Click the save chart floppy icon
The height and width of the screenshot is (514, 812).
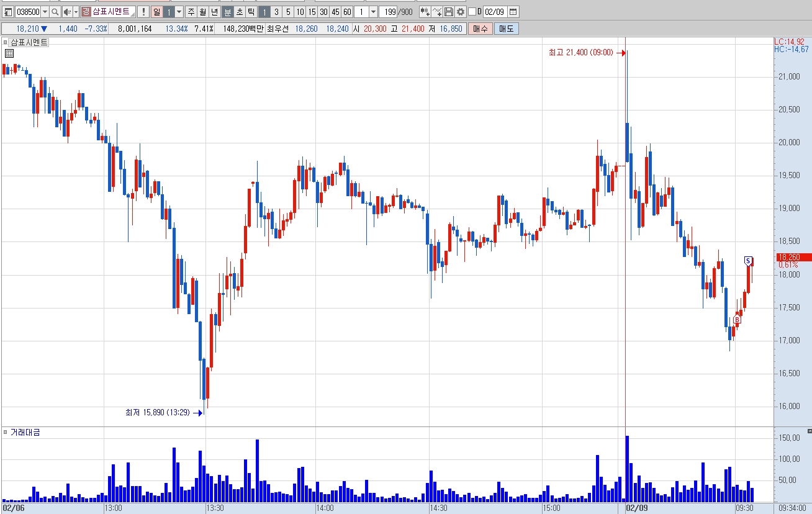point(449,12)
